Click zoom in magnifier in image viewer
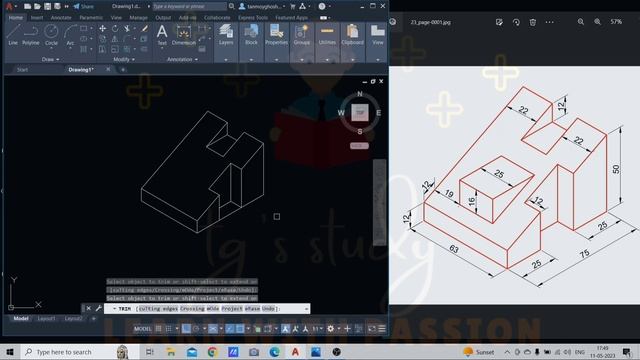640x360 pixels. (x=597, y=22)
